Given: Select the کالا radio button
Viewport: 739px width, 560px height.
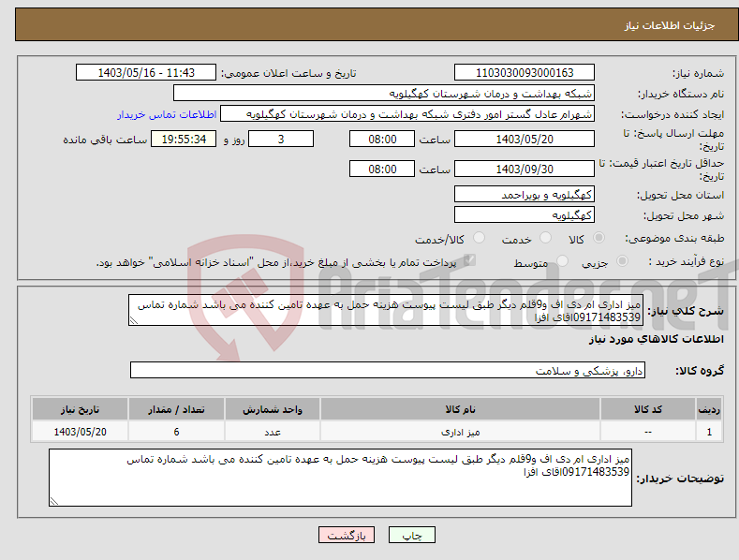Looking at the screenshot, I should point(599,238).
